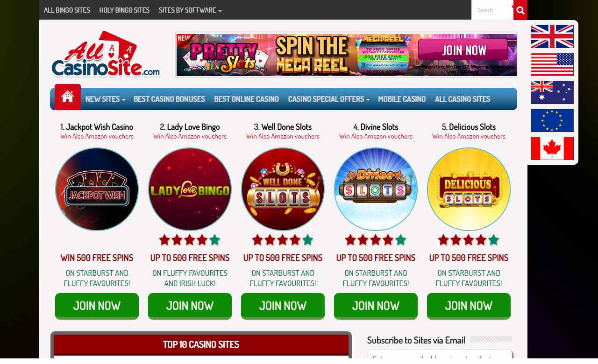
Task: Open the Divine Slots round logo
Action: pyautogui.click(x=376, y=189)
